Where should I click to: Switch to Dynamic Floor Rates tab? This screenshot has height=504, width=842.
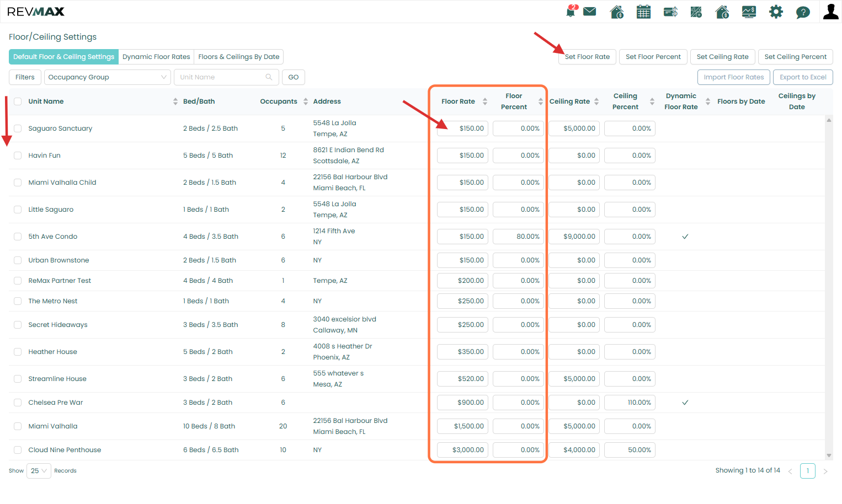pos(156,57)
